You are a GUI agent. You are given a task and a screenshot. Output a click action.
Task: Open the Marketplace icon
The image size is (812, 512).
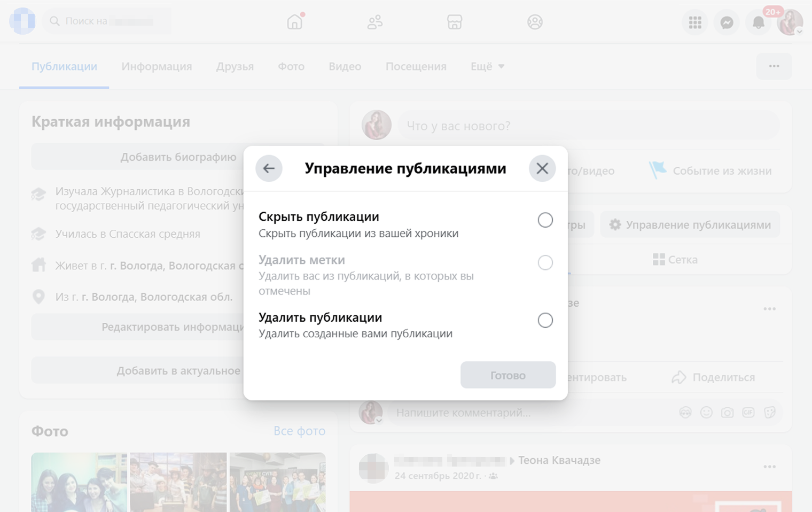click(x=455, y=22)
